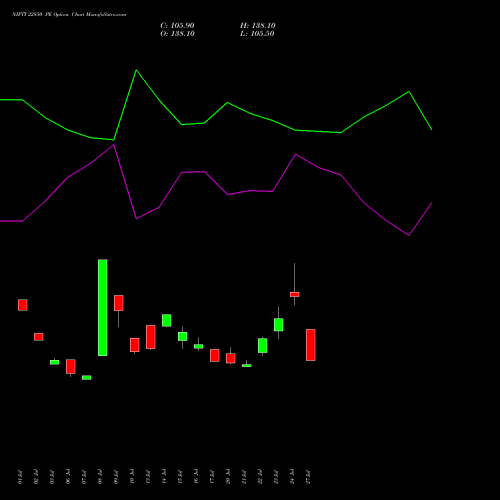The height and width of the screenshot is (500, 500).
Task: Click the green line peak above 10 Jul
Action: click(136, 70)
